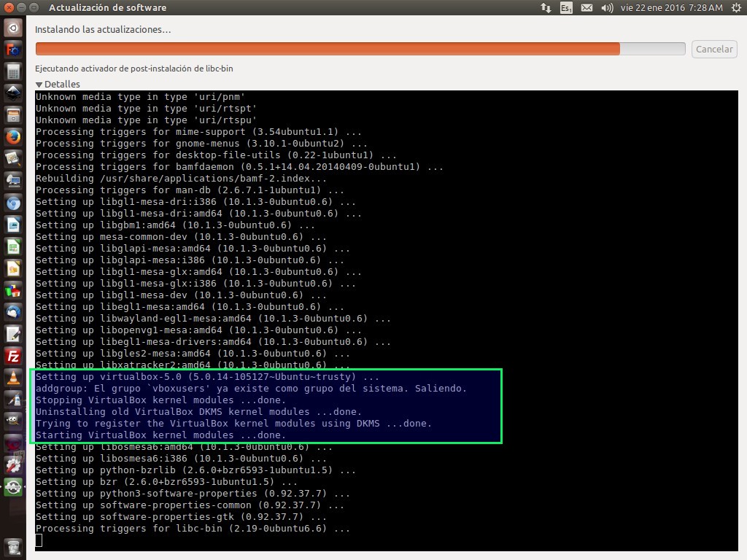Open the Ubuntu Dash launcher
Viewport: 747px width, 560px height.
click(13, 28)
